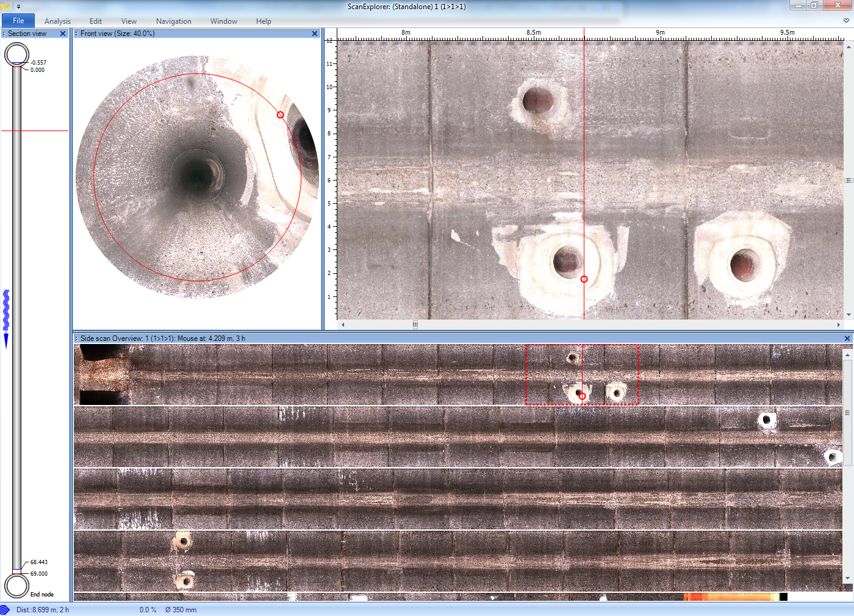The height and width of the screenshot is (616, 854).
Task: Click the water wave icon in the status bar
Action: pyautogui.click(x=5, y=609)
